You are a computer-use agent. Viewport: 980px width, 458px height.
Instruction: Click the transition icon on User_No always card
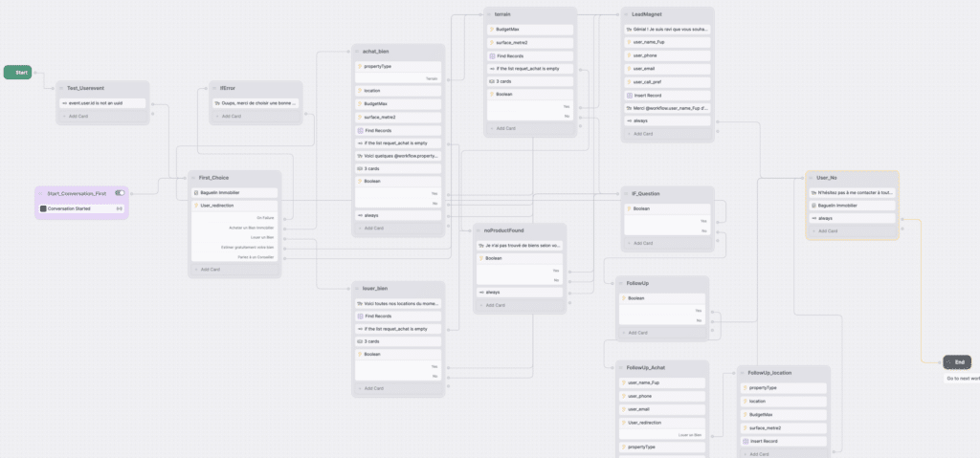813,218
